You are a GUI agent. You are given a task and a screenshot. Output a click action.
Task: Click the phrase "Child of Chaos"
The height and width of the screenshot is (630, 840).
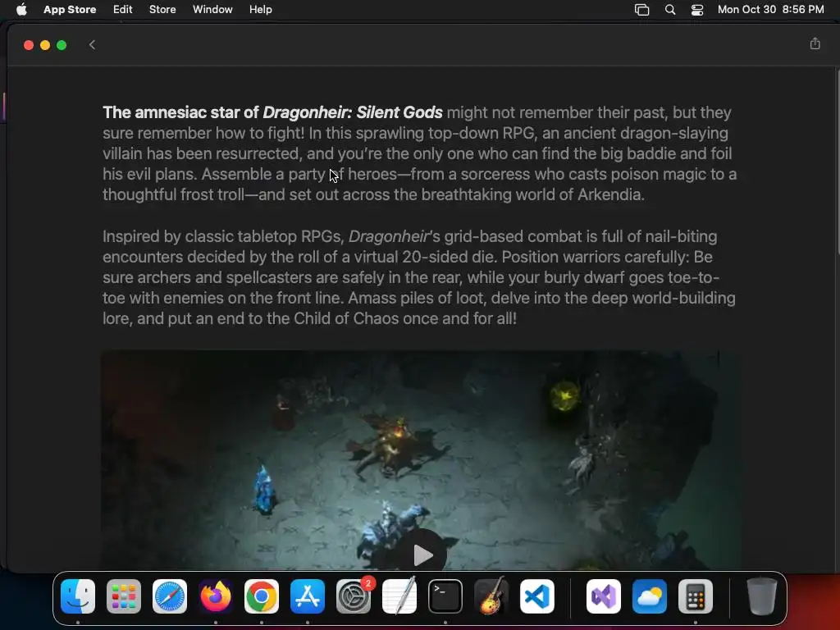click(346, 319)
